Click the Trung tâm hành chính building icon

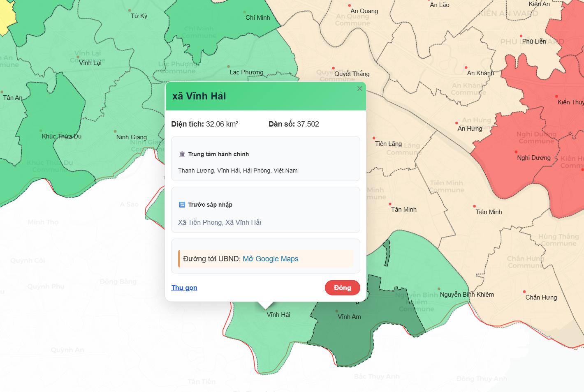[x=182, y=154]
